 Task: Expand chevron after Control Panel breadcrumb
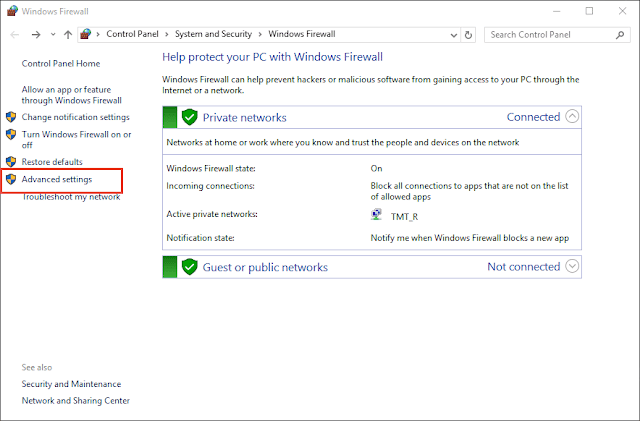point(167,35)
